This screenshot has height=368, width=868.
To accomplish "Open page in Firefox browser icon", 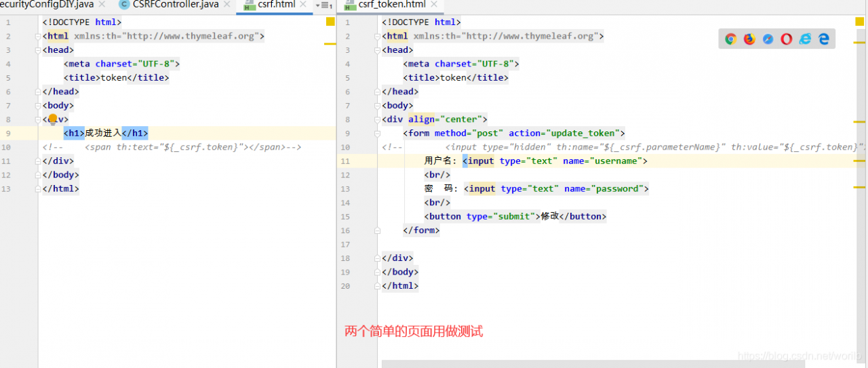I will (749, 39).
